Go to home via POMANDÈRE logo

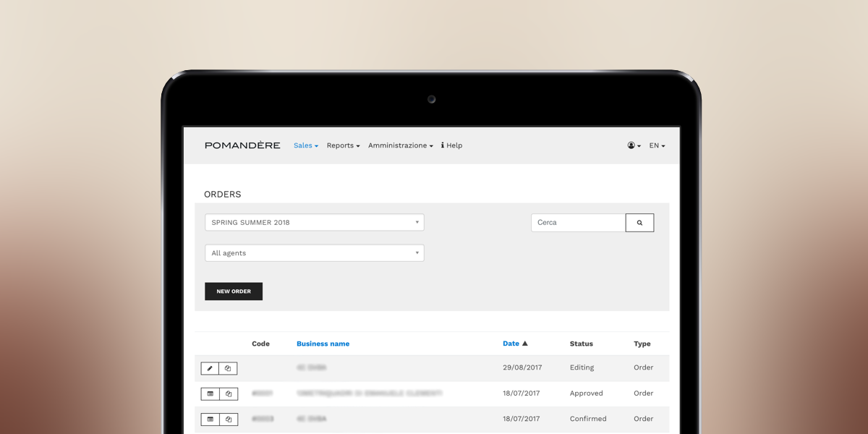coord(242,145)
